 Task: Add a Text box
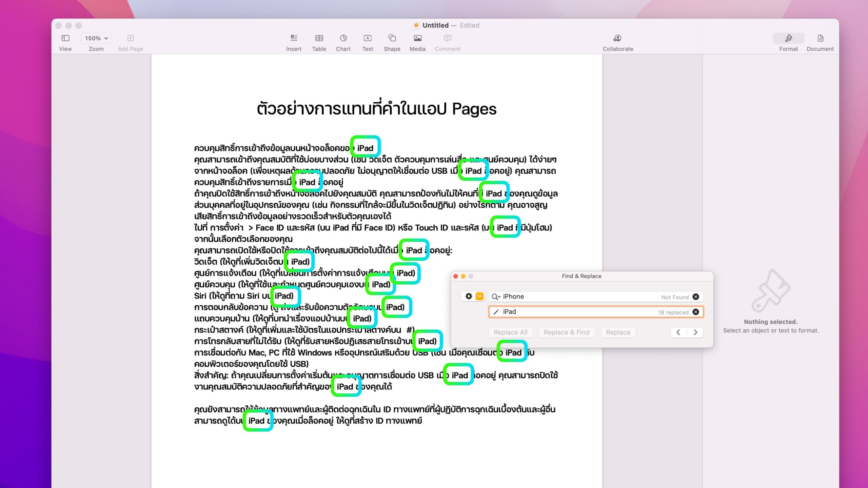click(368, 38)
